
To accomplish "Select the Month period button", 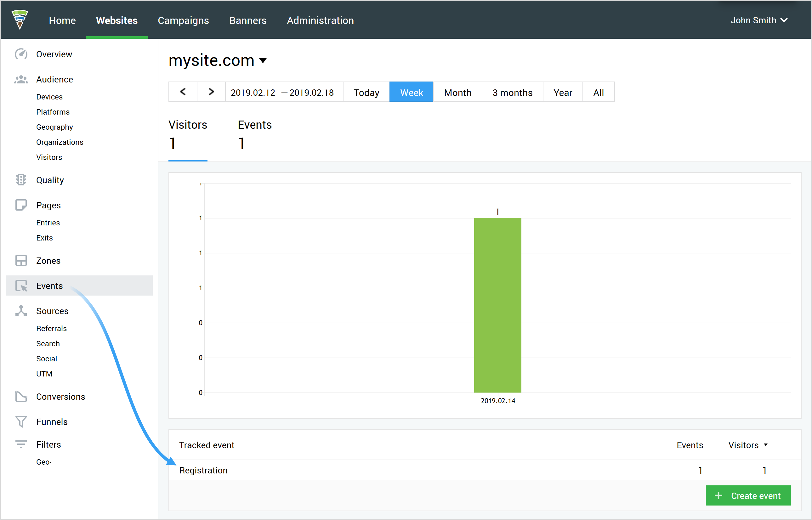I will tap(457, 92).
